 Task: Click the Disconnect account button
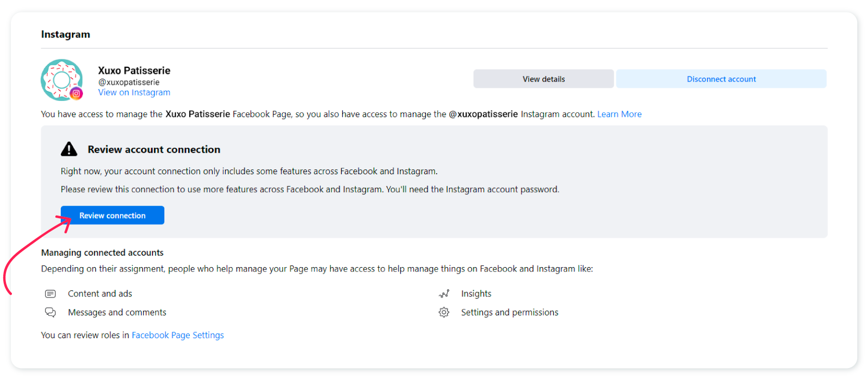click(x=722, y=79)
